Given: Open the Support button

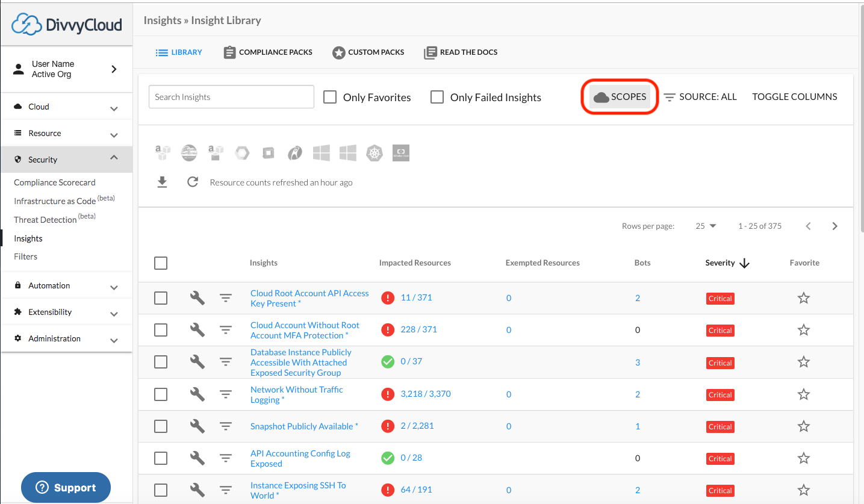Looking at the screenshot, I should coord(66,488).
